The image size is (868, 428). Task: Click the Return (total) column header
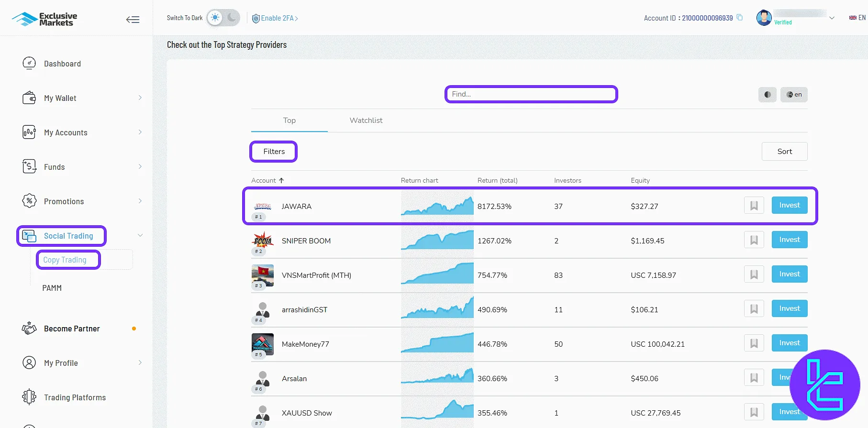tap(498, 180)
